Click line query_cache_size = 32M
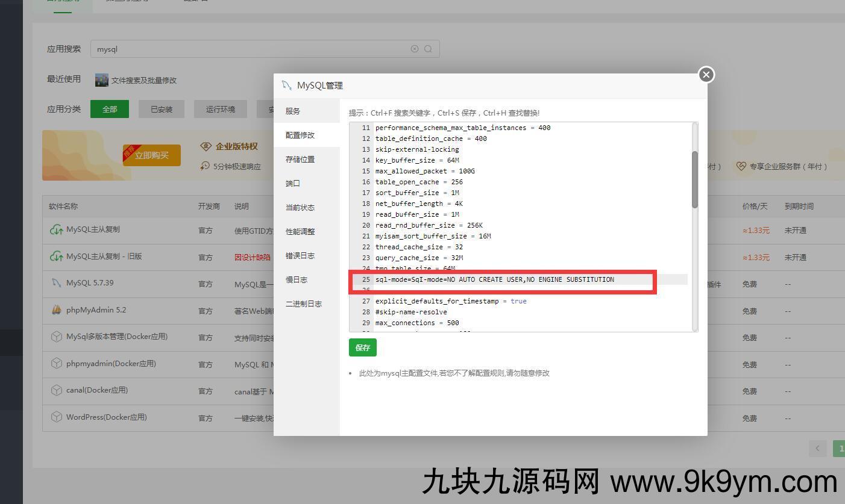Viewport: 845px width, 504px height. pos(419,258)
